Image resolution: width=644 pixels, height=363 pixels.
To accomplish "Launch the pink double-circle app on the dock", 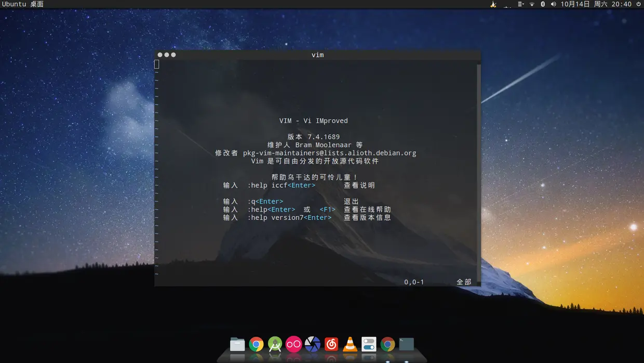I will point(293,344).
